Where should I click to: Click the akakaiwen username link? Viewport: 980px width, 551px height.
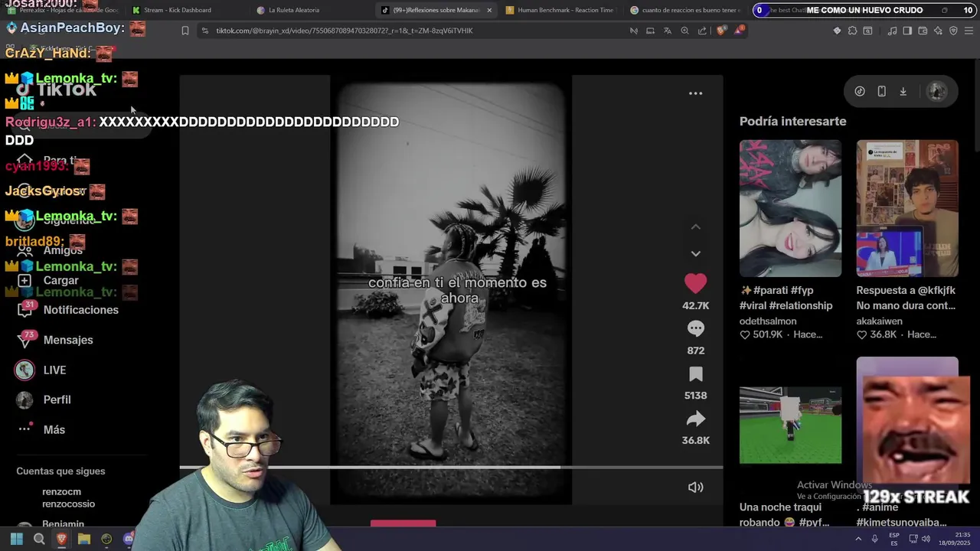pyautogui.click(x=879, y=321)
